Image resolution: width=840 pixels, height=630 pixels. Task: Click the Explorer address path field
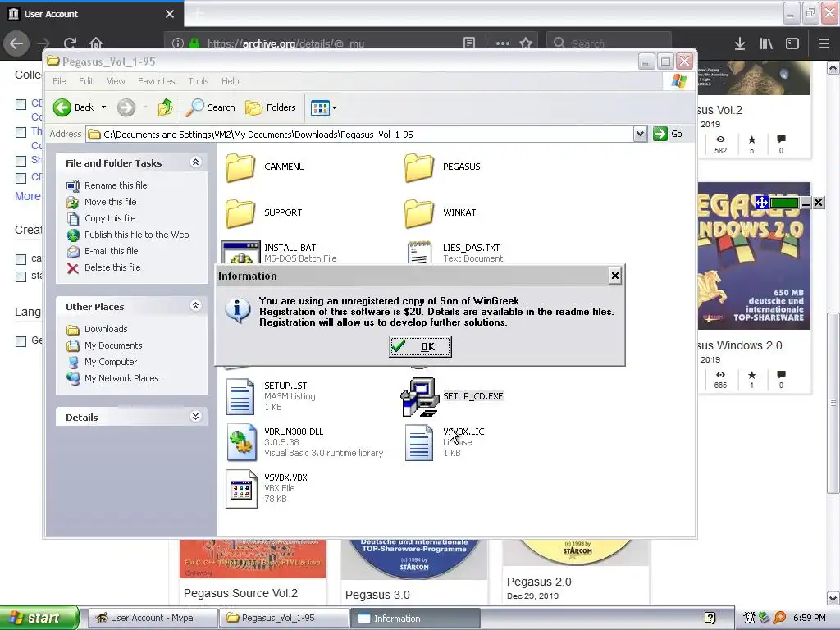pos(359,135)
